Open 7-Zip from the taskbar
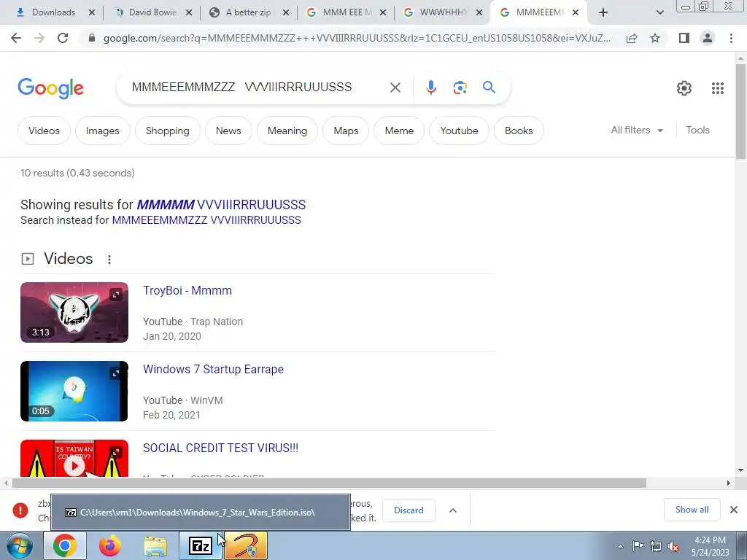The width and height of the screenshot is (747, 560). [201, 545]
